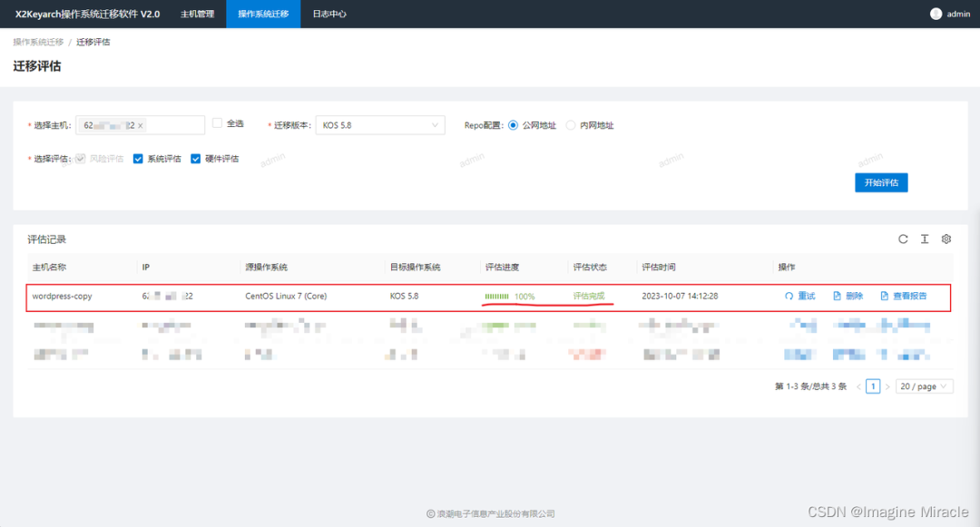980x527 pixels.
Task: Click the 操作系统迁移 breadcrumb link
Action: coord(38,42)
